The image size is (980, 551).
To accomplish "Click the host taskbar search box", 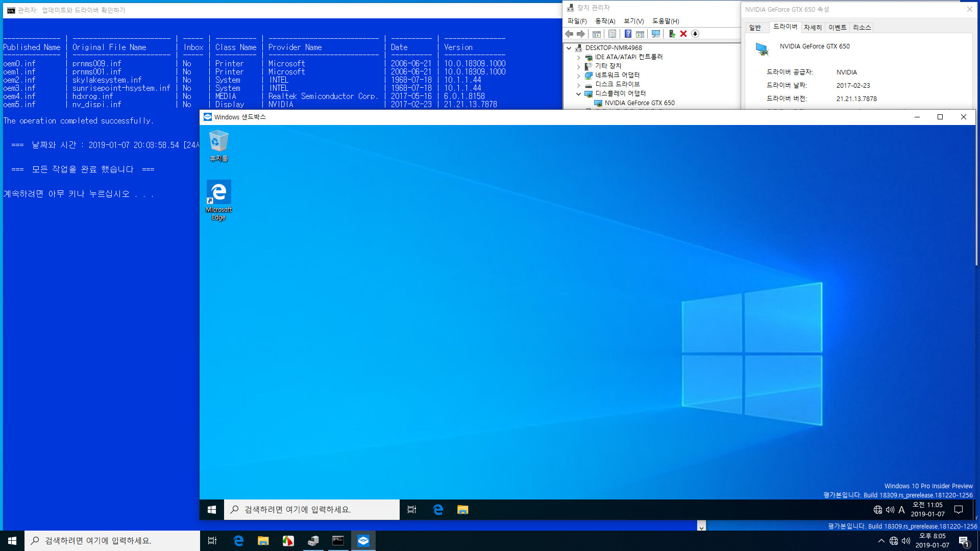I will pos(112,541).
